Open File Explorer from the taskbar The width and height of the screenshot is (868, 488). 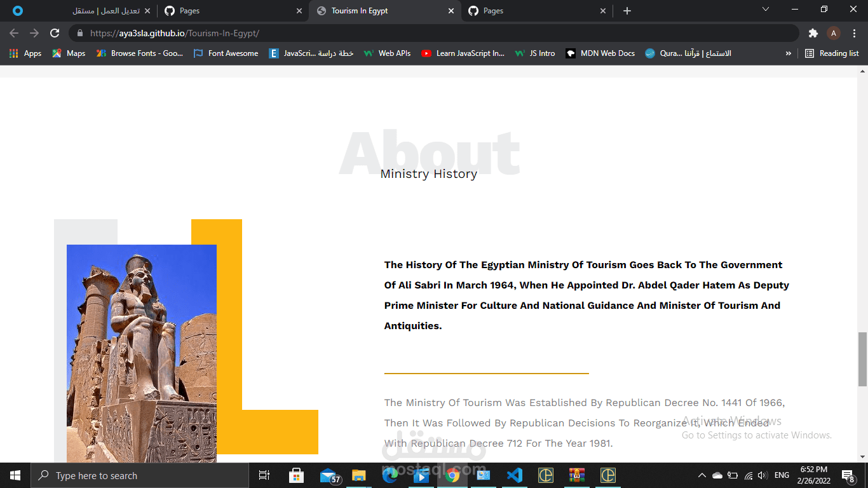coord(359,475)
